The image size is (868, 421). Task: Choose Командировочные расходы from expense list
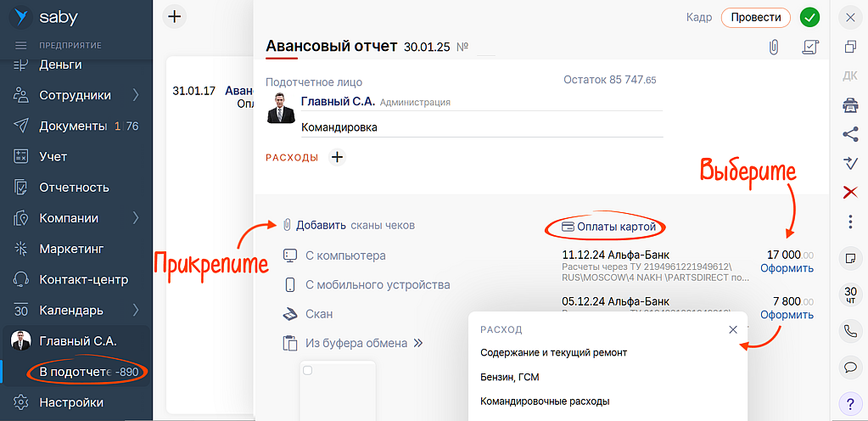coord(545,401)
